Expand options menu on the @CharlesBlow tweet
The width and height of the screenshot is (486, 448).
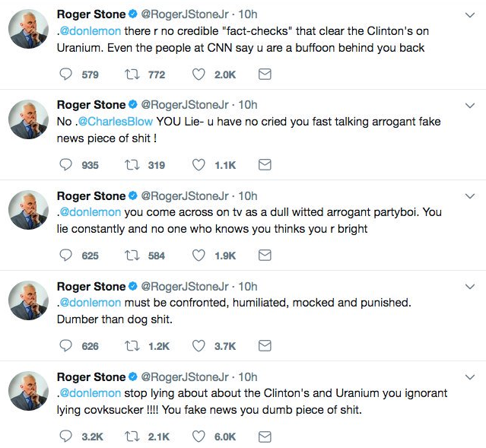tap(469, 105)
